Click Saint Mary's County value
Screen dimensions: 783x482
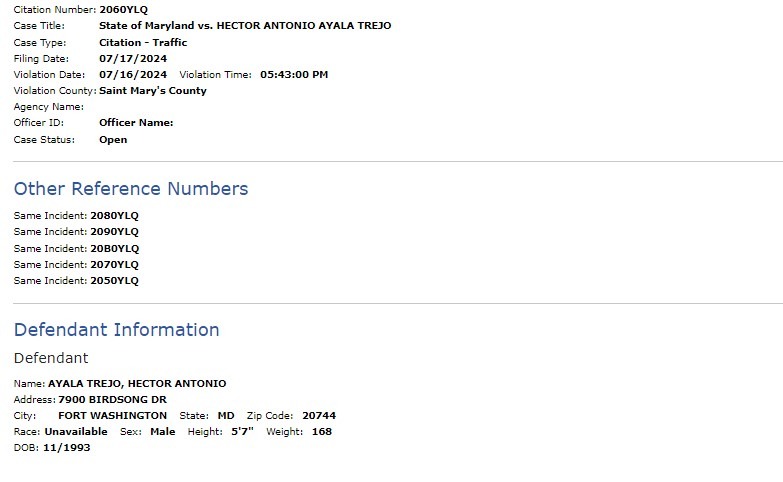(x=153, y=91)
